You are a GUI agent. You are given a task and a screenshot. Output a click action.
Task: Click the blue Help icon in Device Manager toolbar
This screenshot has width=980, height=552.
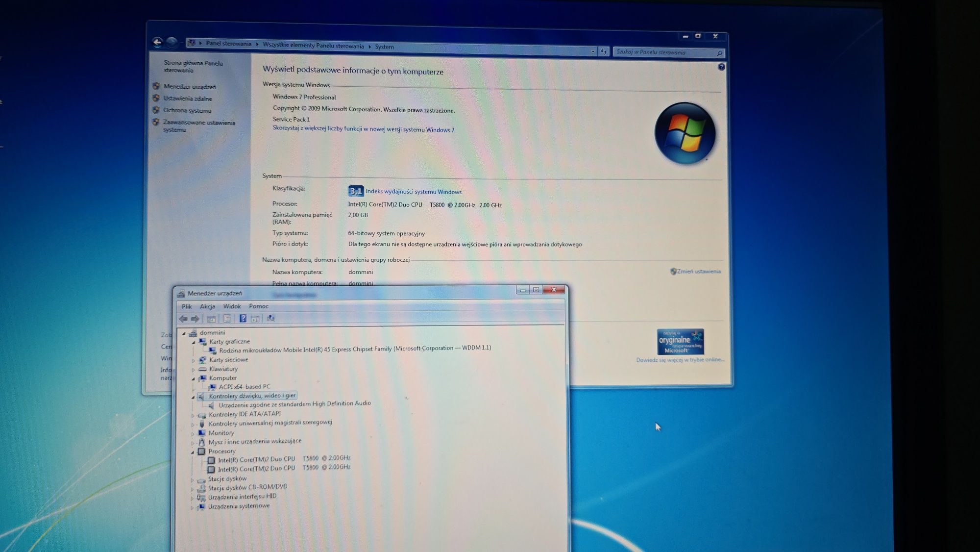pos(243,319)
